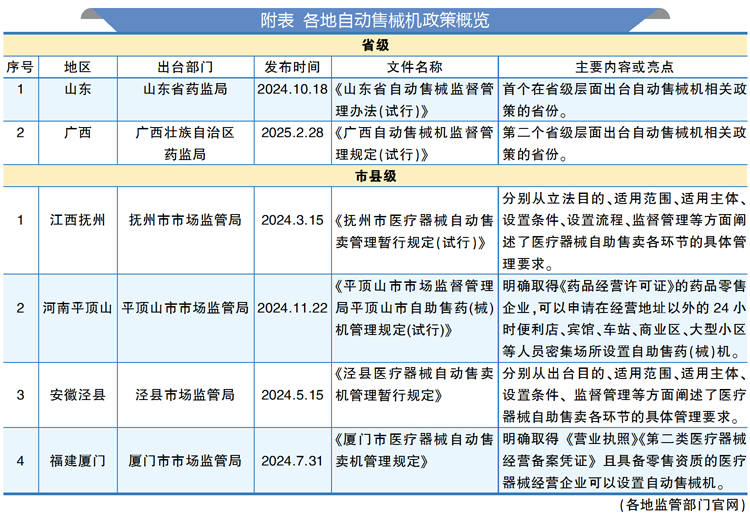This screenshot has height=517, width=750.
Task: Click the date 2024.5.15
Action: [x=292, y=395]
